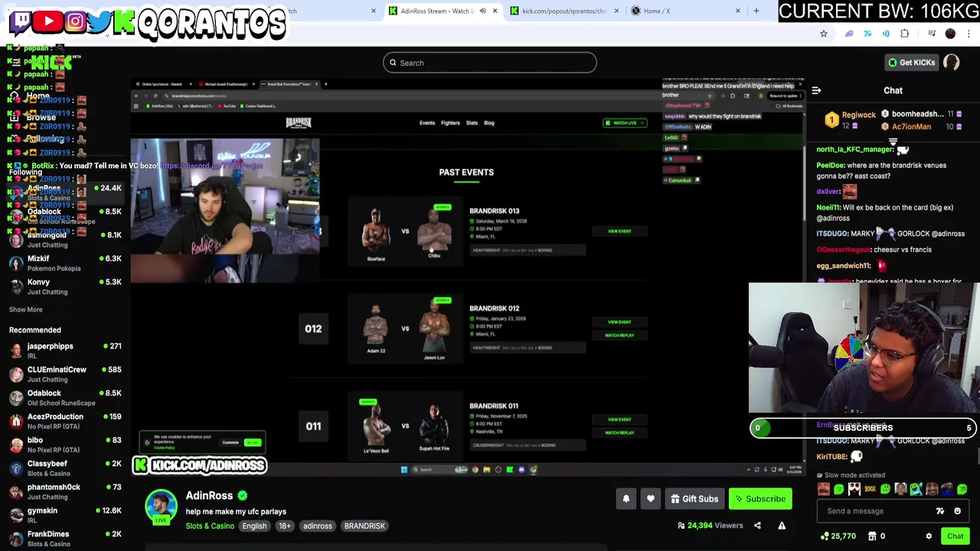Image resolution: width=980 pixels, height=551 pixels.
Task: Open chat settings gear icon
Action: coord(929,536)
